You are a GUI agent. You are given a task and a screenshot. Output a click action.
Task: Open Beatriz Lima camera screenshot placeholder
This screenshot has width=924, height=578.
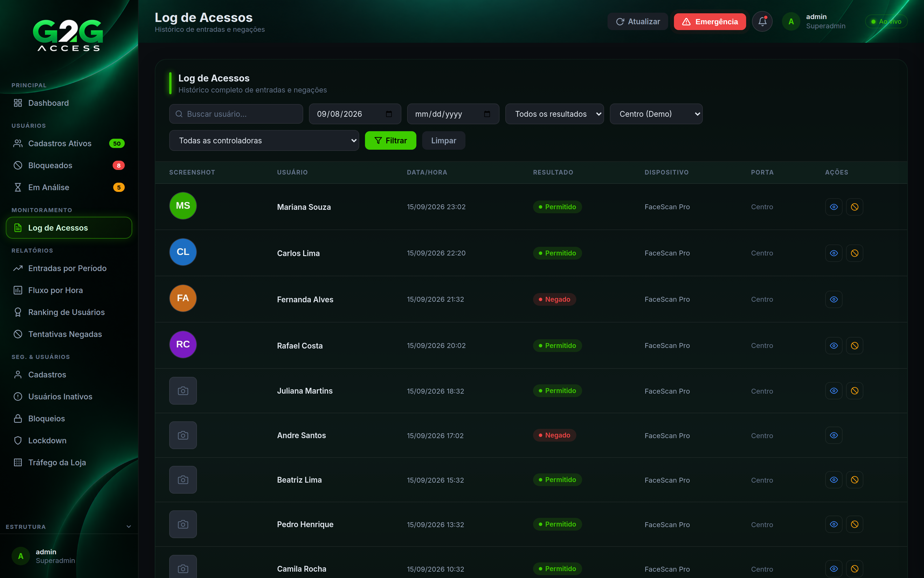pyautogui.click(x=183, y=480)
